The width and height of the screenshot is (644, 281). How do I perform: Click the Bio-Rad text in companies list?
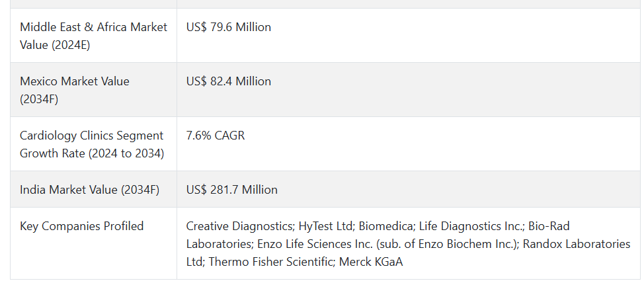549,226
